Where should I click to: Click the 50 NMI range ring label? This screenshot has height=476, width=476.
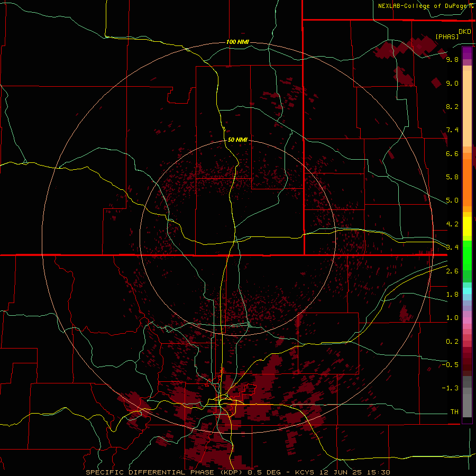click(237, 140)
